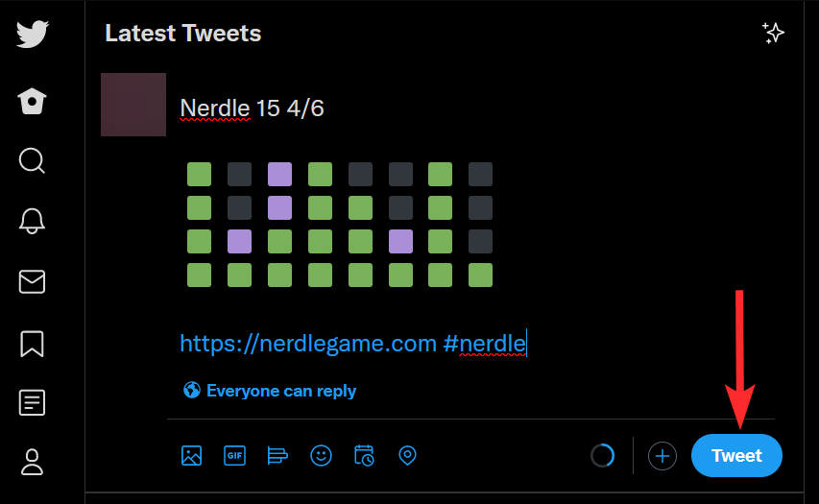Open Bookmarks in sidebar
Screen dimensions: 819x504
(x=32, y=343)
